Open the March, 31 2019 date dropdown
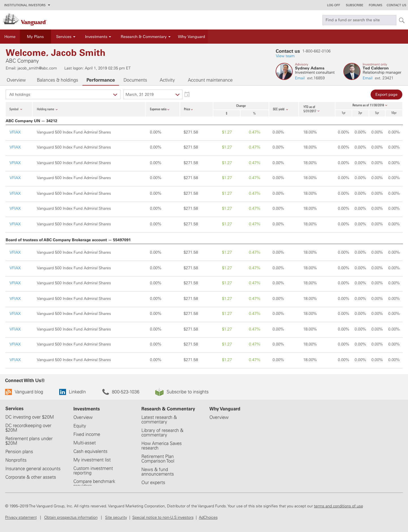 pyautogui.click(x=153, y=94)
